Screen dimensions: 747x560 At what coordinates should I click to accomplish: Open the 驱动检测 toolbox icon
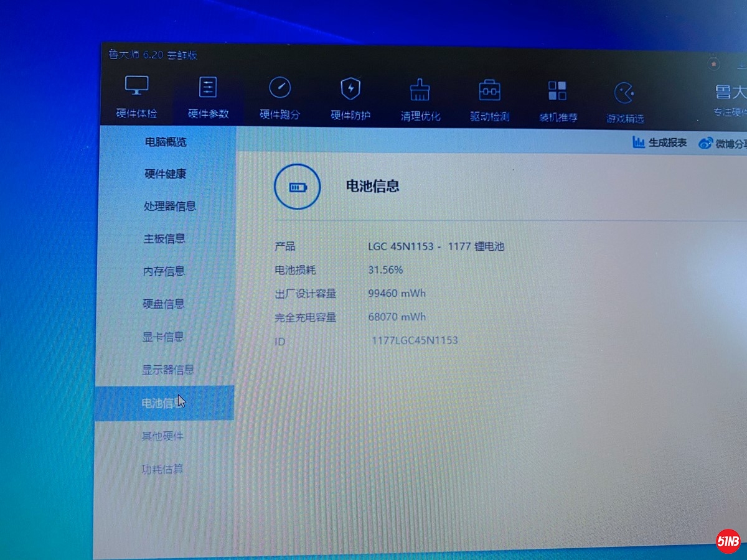click(x=489, y=91)
